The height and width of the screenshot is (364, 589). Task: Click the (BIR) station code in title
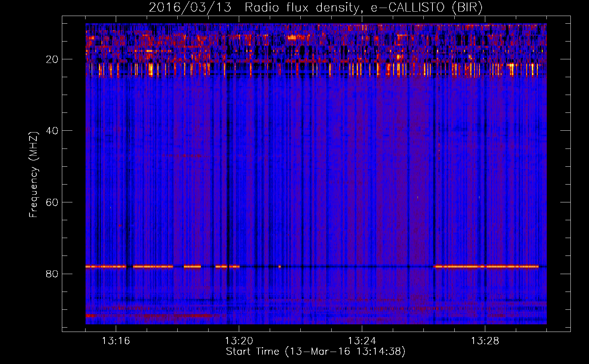467,7
